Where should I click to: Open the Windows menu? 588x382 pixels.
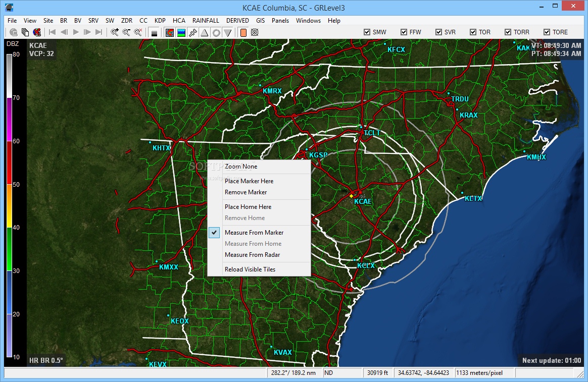(308, 21)
